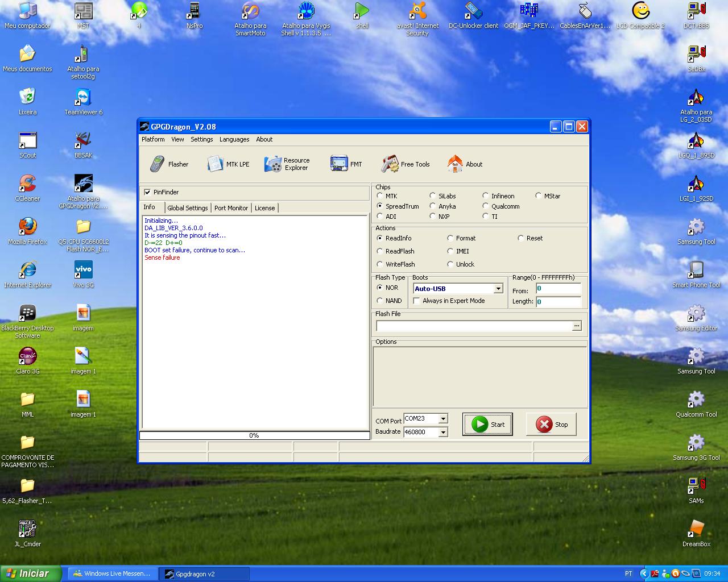Browse for flash file with ellipsis button

577,326
